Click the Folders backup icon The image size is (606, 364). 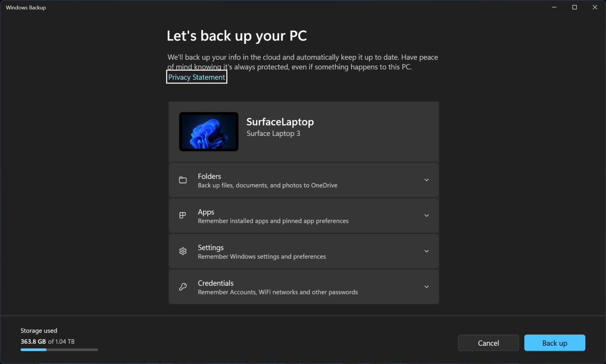[182, 180]
